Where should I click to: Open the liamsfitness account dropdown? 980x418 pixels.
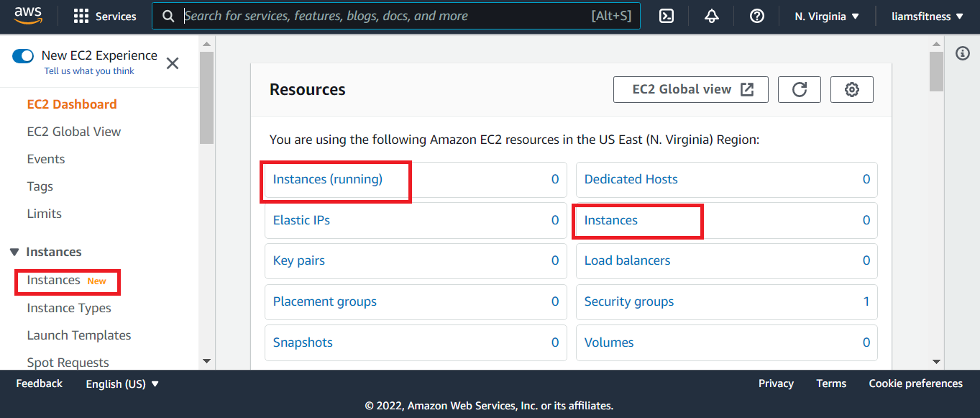click(928, 16)
